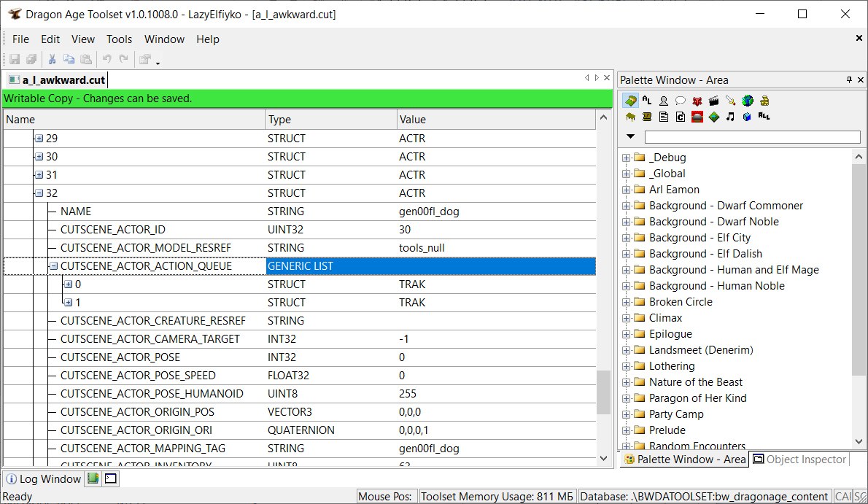Image resolution: width=868 pixels, height=504 pixels.
Task: Expand TRAK struct item 0
Action: pyautogui.click(x=68, y=284)
